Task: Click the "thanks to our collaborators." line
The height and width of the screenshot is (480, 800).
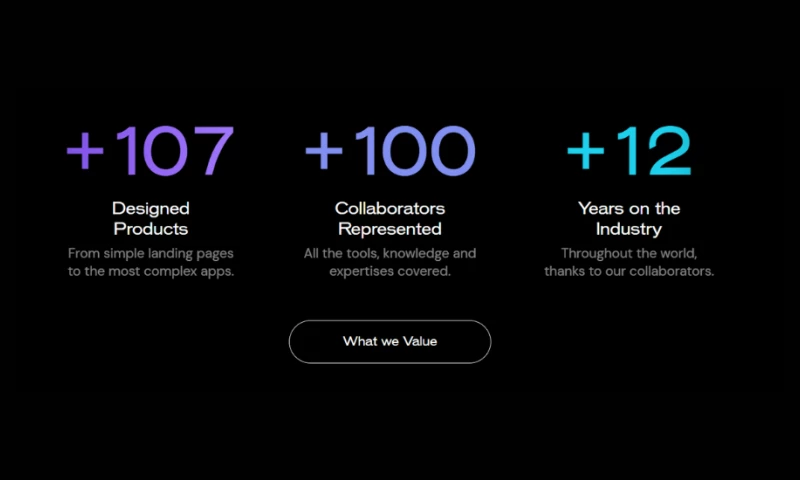Action: pyautogui.click(x=629, y=271)
